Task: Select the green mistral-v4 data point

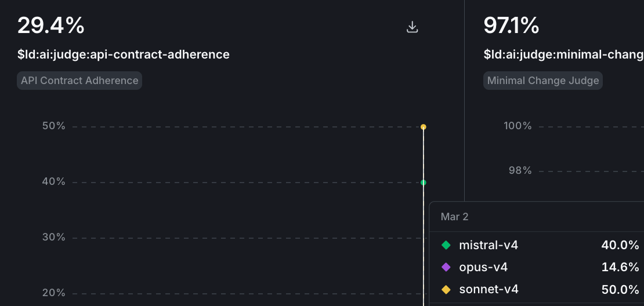Action: pos(424,183)
